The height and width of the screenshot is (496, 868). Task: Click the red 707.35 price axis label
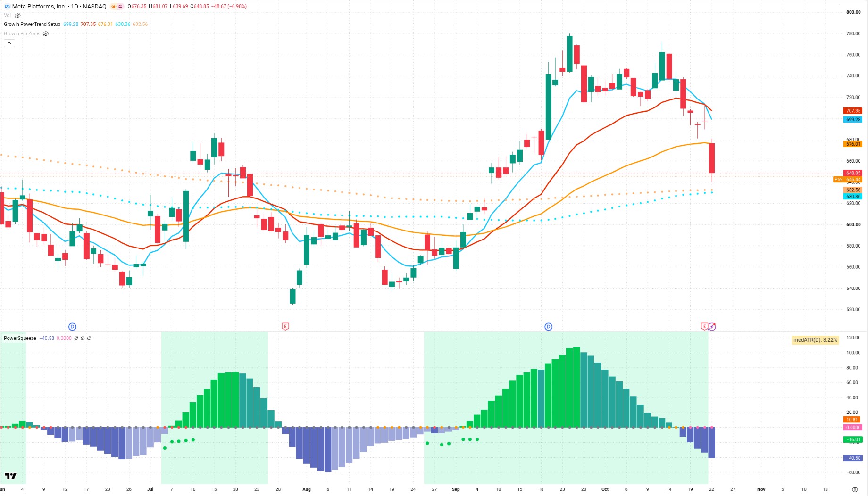click(x=853, y=111)
